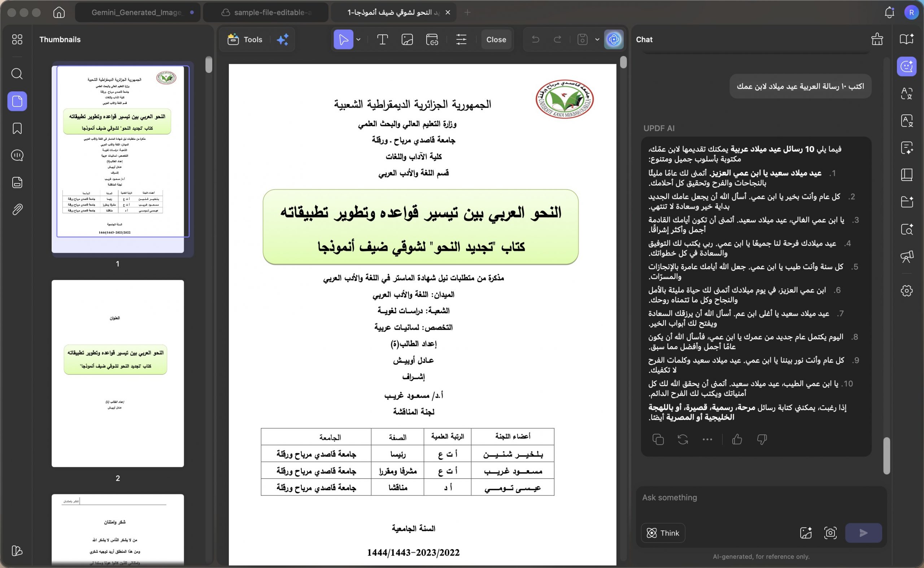Send the chat message
The height and width of the screenshot is (568, 924).
pyautogui.click(x=863, y=533)
